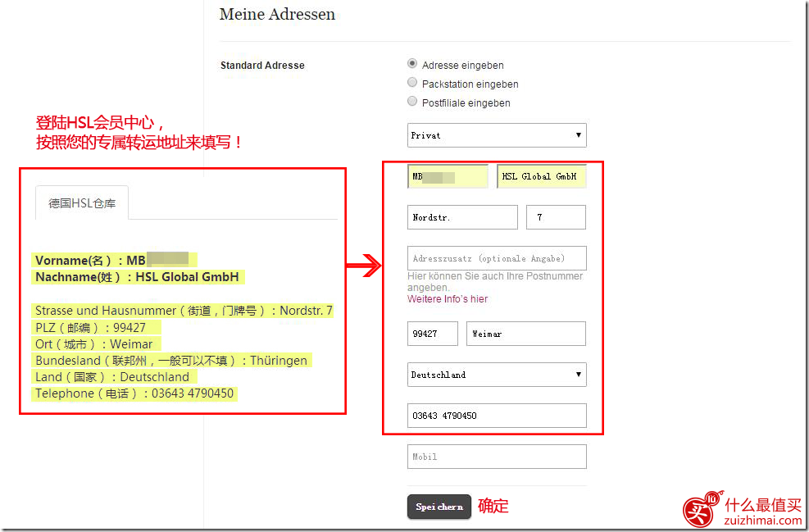Open the Weitere Info's hier link

tap(448, 298)
